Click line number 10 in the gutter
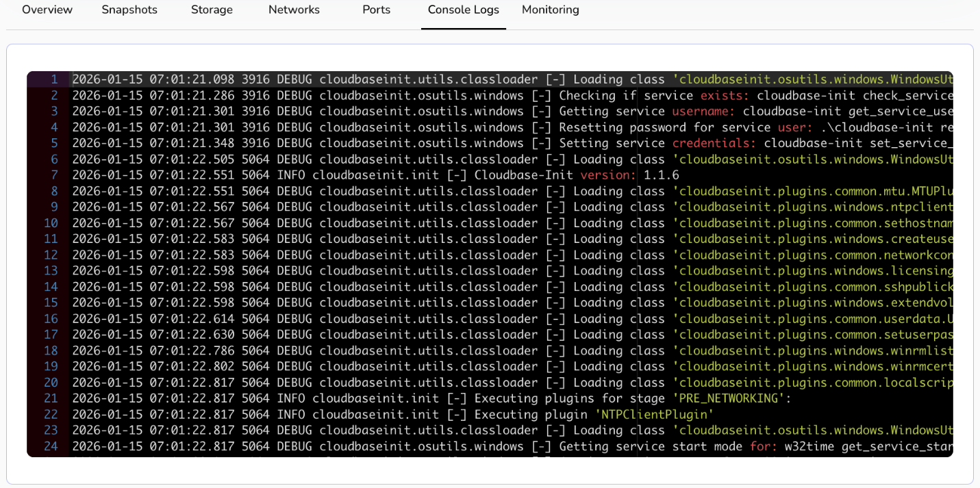980x488 pixels. 51,223
